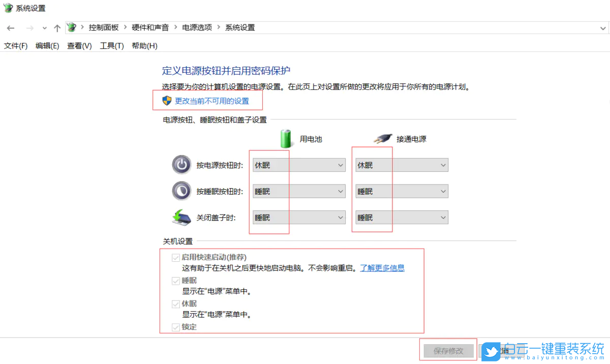Viewport: 610px width, 364px height.
Task: Click the power plug icon above 接通电源
Action: 383,137
